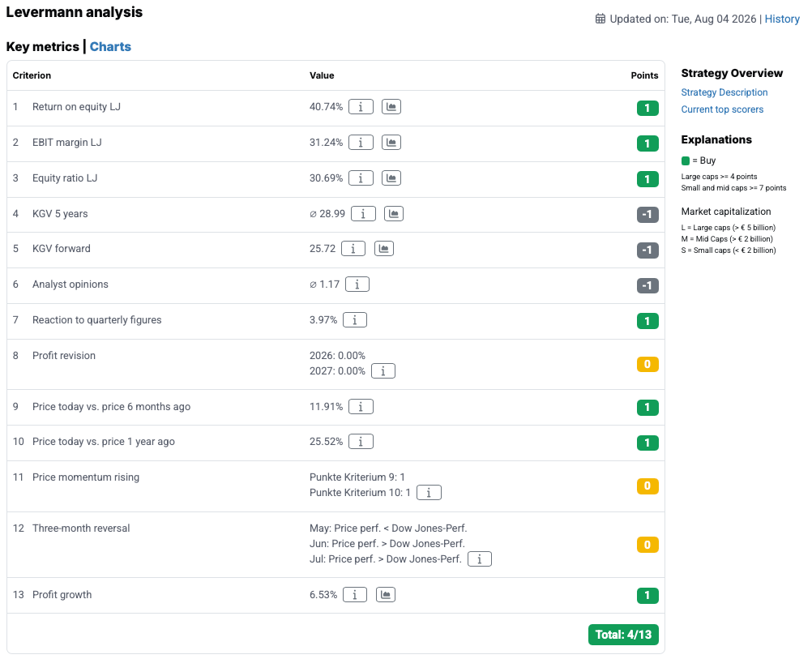This screenshot has width=812, height=659.
Task: Click the calendar icon beside Updated on
Action: pos(600,19)
